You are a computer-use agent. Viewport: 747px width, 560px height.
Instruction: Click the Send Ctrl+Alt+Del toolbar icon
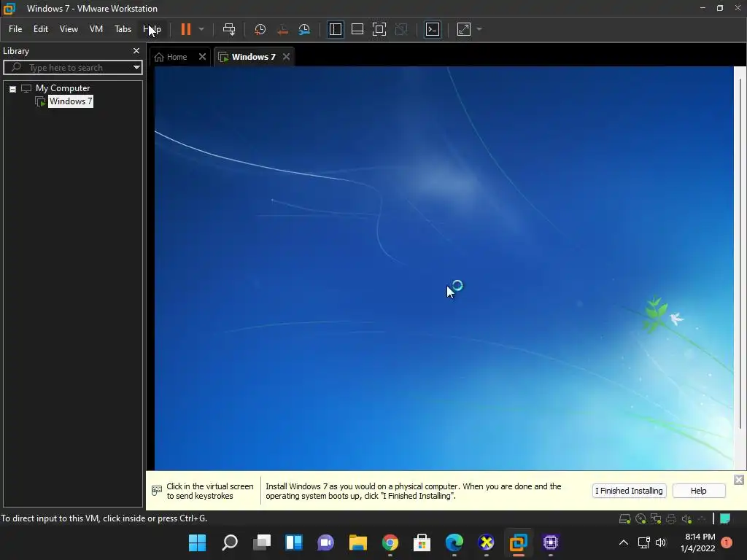pyautogui.click(x=229, y=29)
